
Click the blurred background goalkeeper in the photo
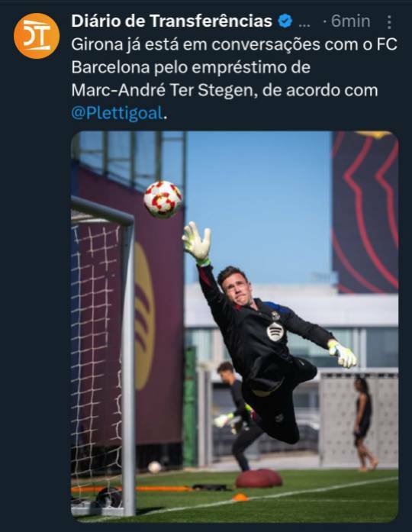click(234, 416)
